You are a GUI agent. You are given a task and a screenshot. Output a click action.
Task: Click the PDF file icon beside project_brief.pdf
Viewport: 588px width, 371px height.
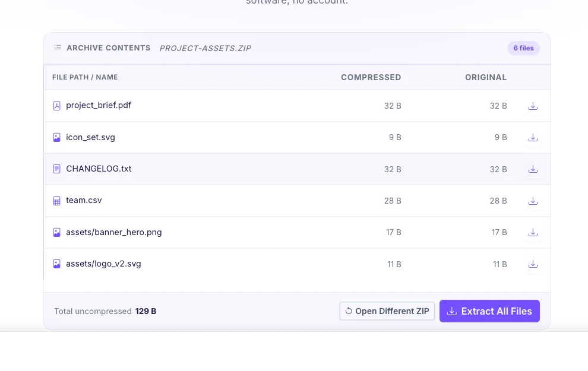tap(56, 106)
